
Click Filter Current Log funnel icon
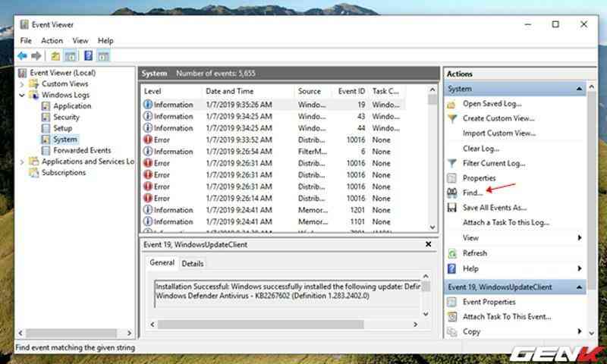pos(451,164)
